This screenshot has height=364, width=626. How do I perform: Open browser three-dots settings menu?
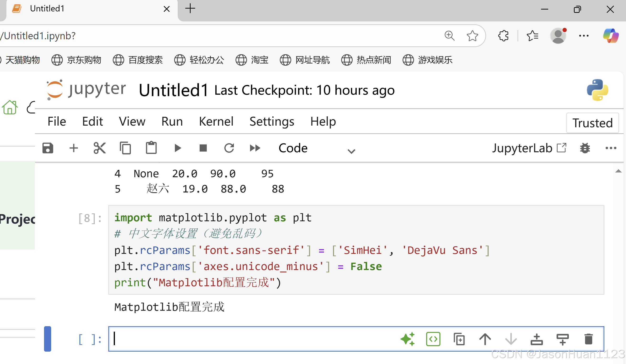point(584,36)
